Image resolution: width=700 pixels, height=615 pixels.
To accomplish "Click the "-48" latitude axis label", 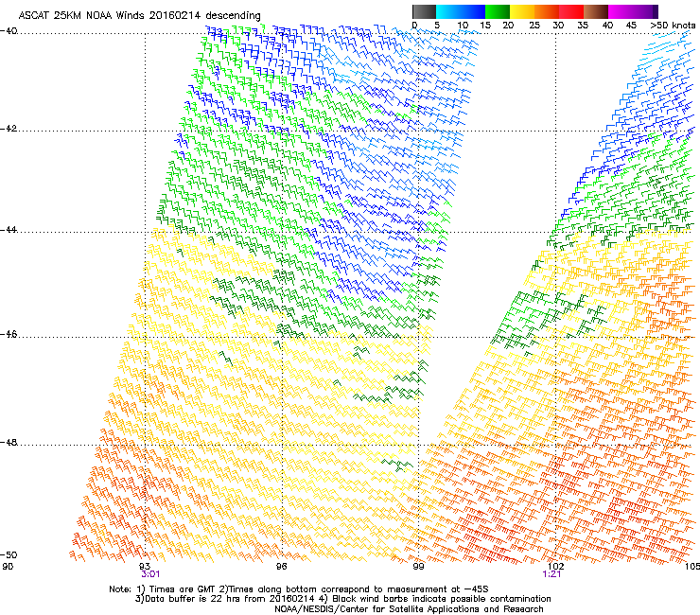I will (9, 443).
